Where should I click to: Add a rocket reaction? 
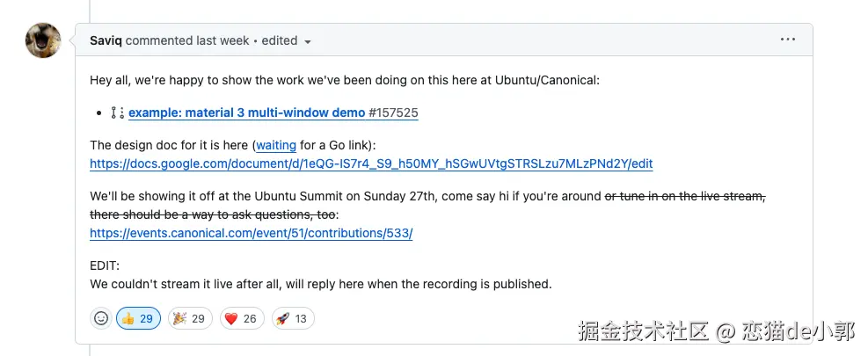coord(292,318)
